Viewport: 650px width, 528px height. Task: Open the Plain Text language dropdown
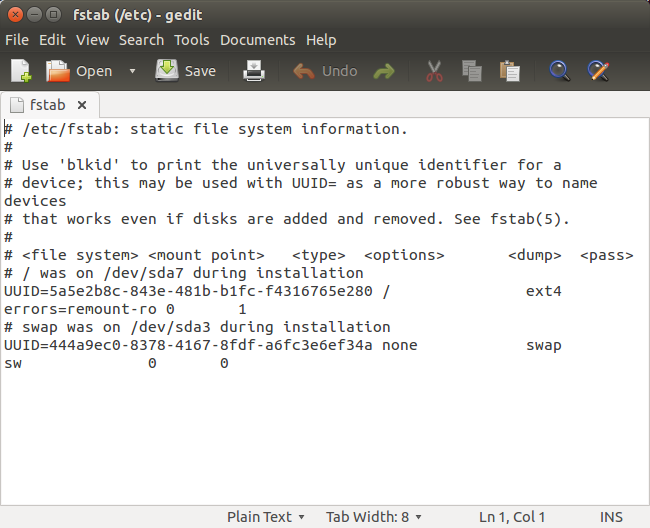(x=265, y=517)
